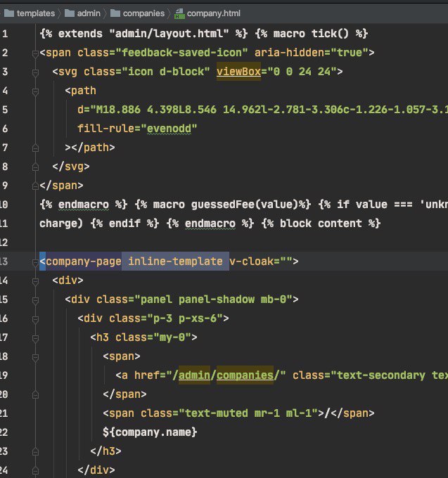Image resolution: width=448 pixels, height=478 pixels.
Task: Click the fill-rule attribute name
Action: [105, 129]
